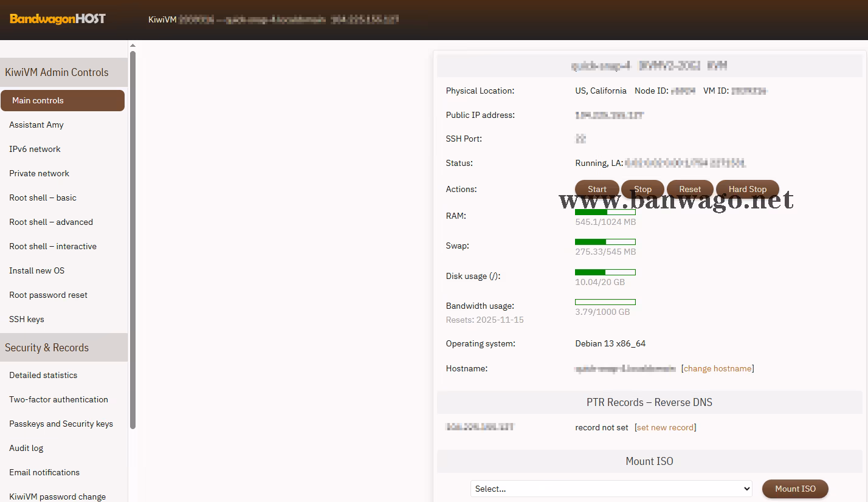
Task: Open Root password reset page
Action: (48, 295)
